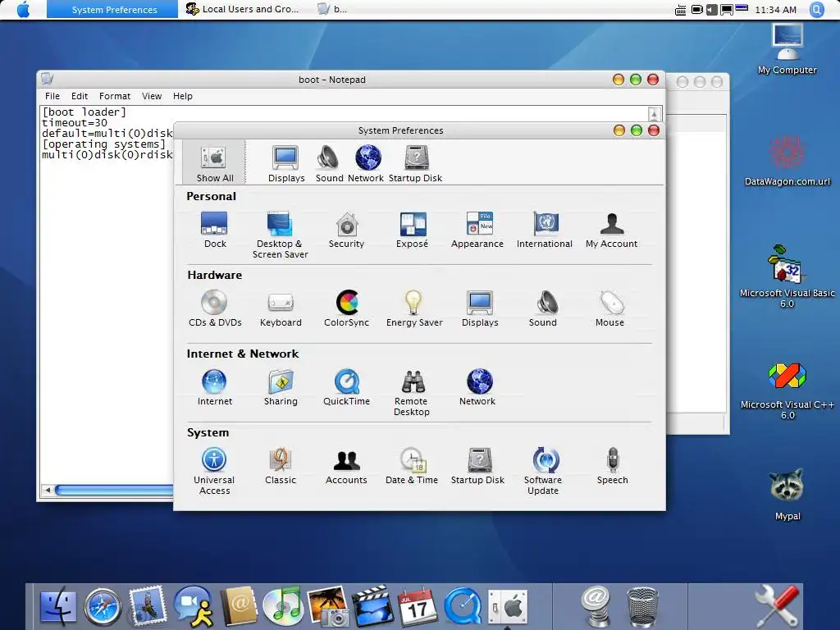Open the Help menu in Notepad

point(183,96)
